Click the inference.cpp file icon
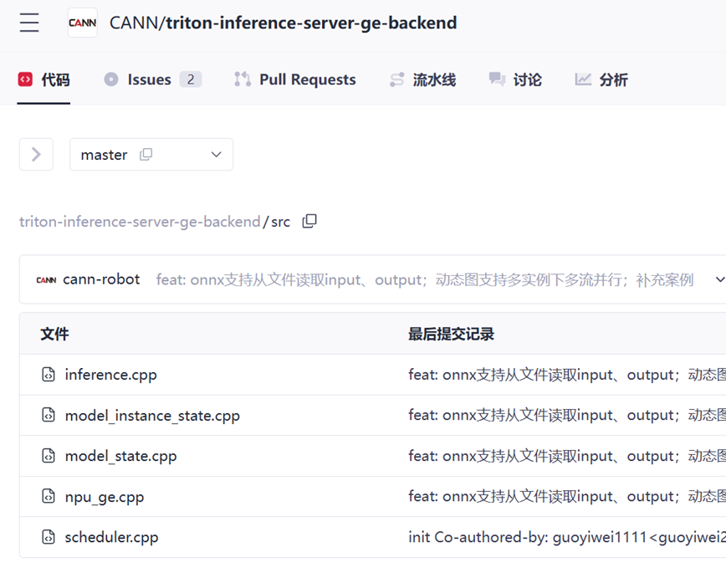The image size is (726, 588). pos(49,375)
